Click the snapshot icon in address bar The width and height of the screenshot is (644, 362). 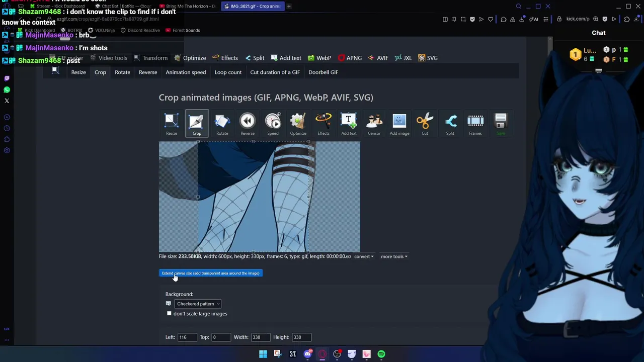tap(463, 19)
